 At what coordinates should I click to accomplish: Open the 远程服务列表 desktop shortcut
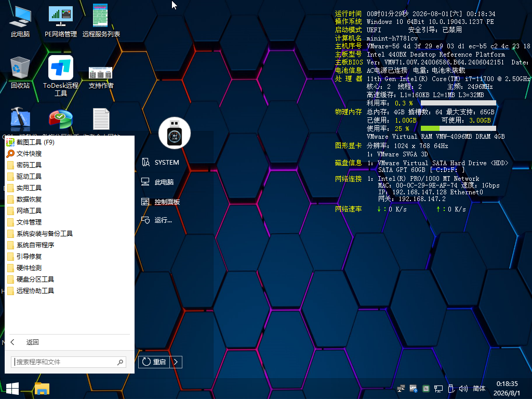(101, 21)
